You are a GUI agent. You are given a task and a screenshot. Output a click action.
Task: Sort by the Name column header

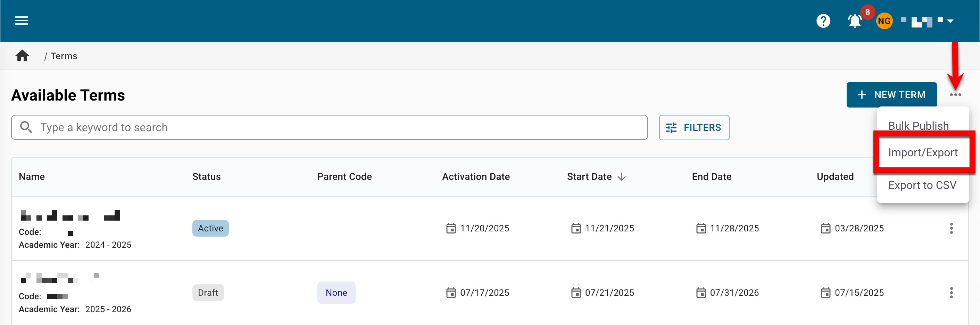[x=32, y=177]
